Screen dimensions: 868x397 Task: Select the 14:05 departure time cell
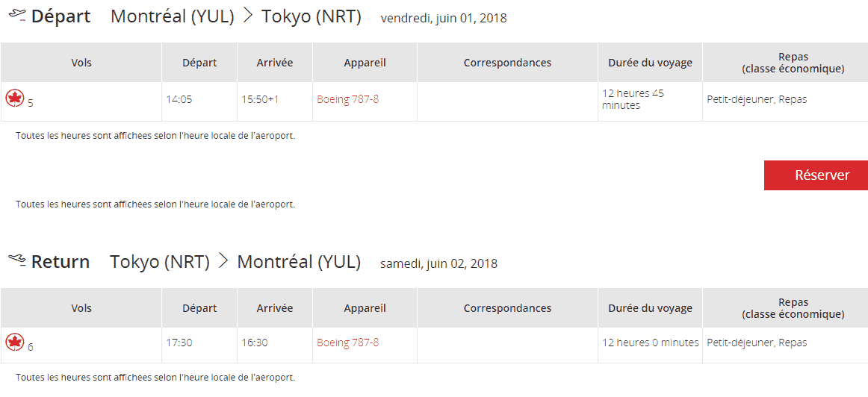point(179,99)
